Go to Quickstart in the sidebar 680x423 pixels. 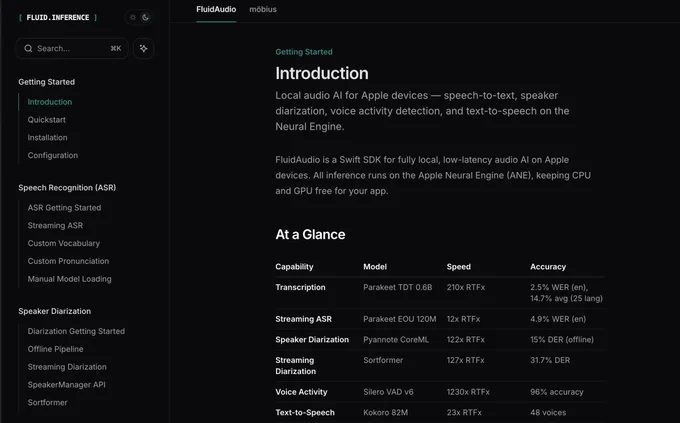tap(47, 120)
